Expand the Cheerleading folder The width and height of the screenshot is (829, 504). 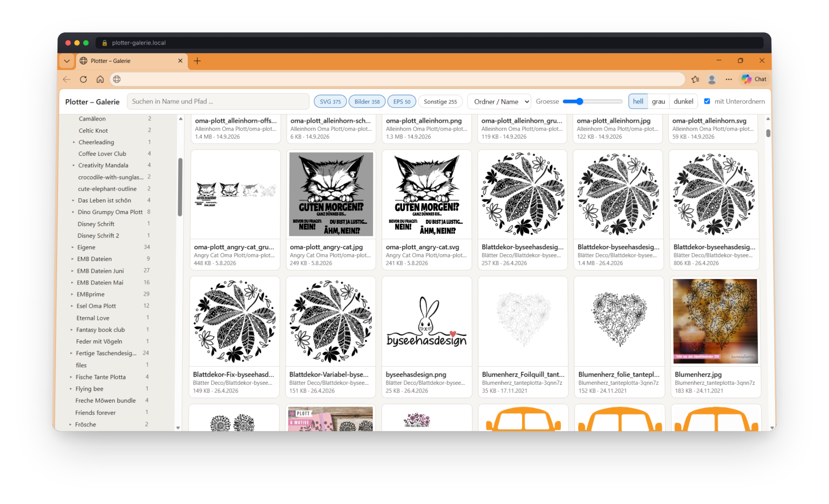74,142
